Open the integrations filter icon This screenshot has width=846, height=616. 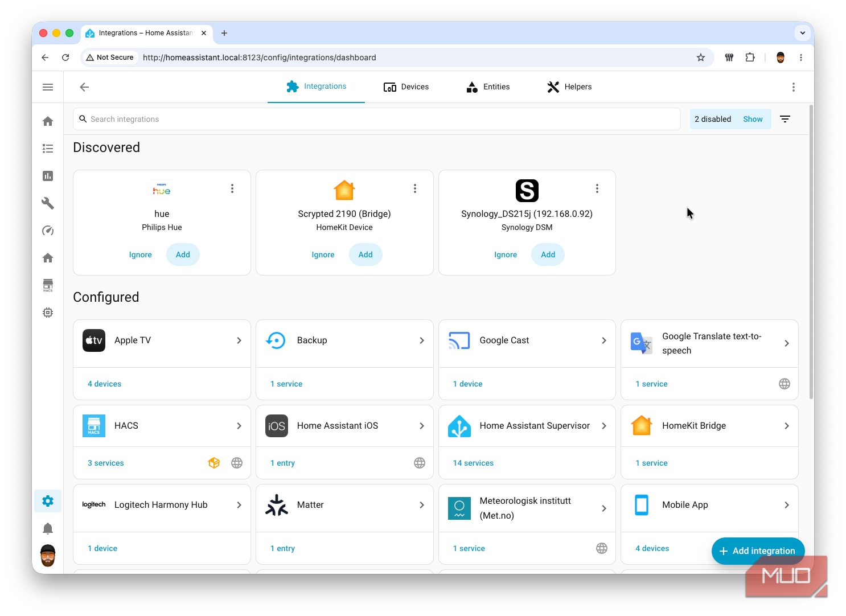[x=785, y=119]
